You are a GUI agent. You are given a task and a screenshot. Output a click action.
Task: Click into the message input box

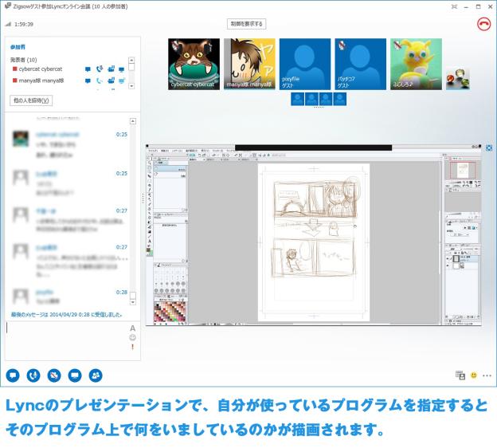coord(67,340)
